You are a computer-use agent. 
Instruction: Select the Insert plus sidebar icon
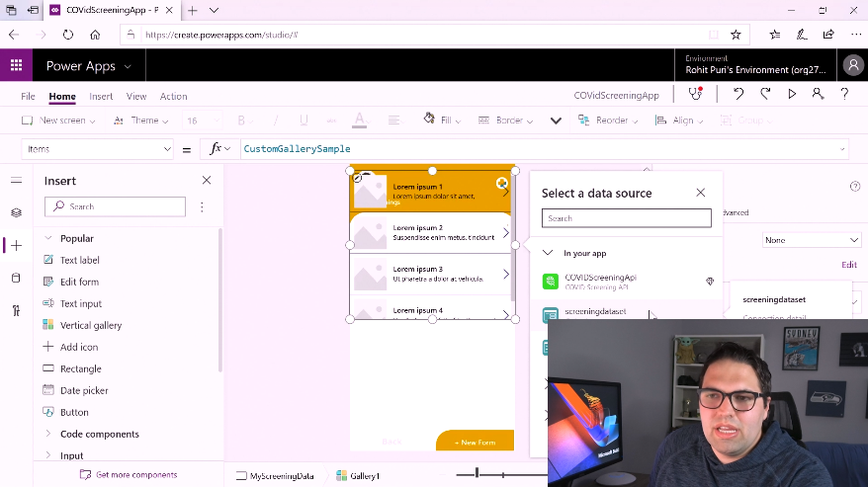coord(16,245)
